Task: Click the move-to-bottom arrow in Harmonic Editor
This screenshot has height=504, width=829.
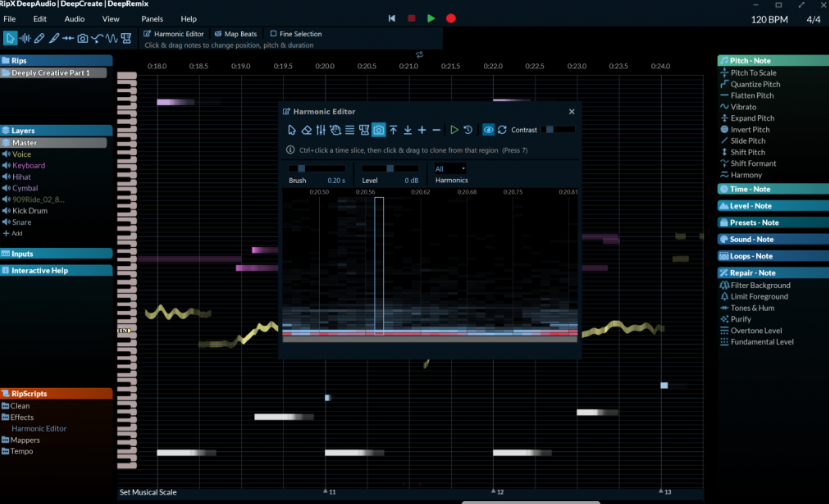Action: [408, 130]
